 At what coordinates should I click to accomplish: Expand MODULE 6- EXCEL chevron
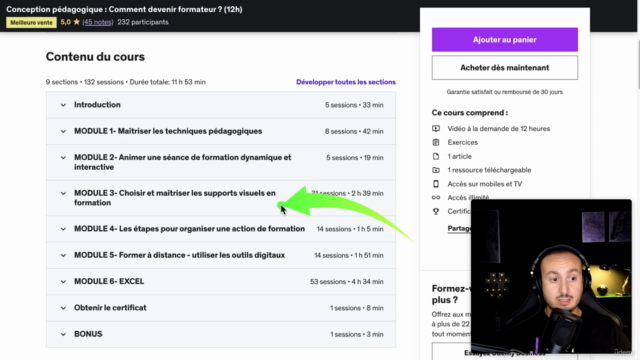pyautogui.click(x=63, y=282)
